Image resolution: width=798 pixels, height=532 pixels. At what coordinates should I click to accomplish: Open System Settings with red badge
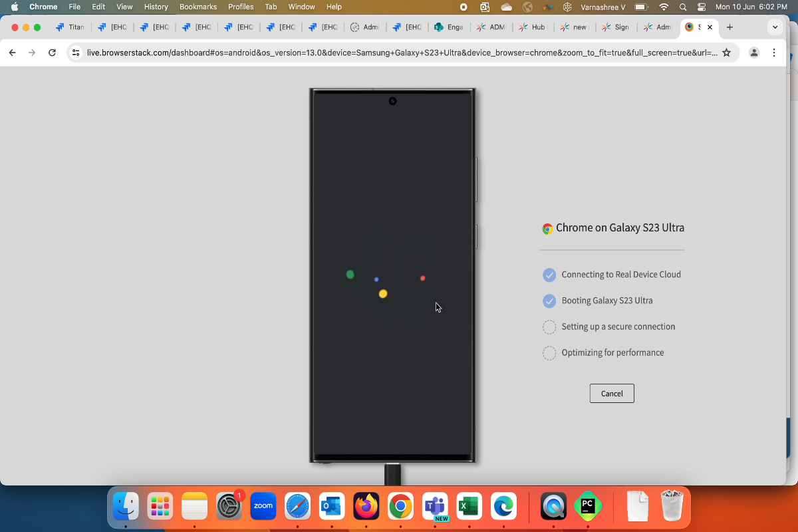pos(229,506)
